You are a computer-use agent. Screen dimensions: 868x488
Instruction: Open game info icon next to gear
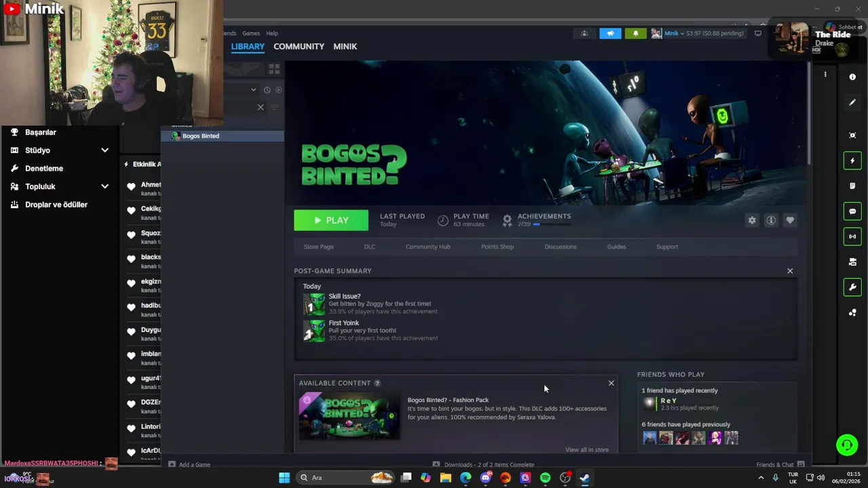771,220
